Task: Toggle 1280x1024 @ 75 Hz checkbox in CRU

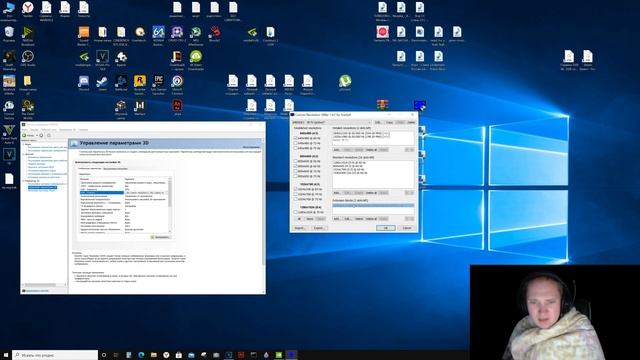Action: coord(296,212)
